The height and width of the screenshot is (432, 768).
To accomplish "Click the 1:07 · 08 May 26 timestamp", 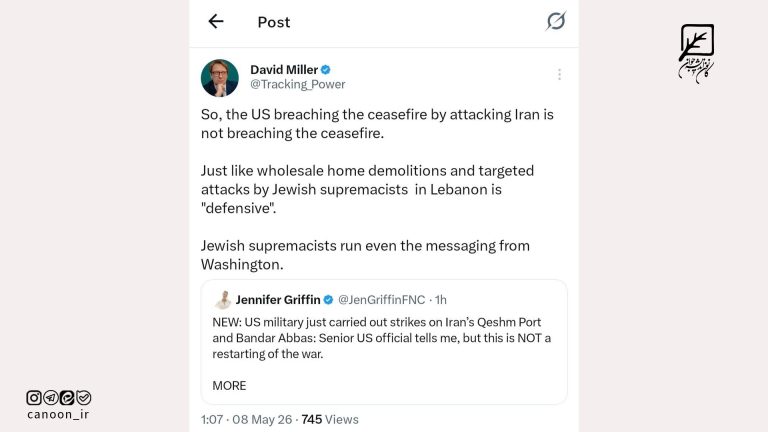I will tap(246, 420).
